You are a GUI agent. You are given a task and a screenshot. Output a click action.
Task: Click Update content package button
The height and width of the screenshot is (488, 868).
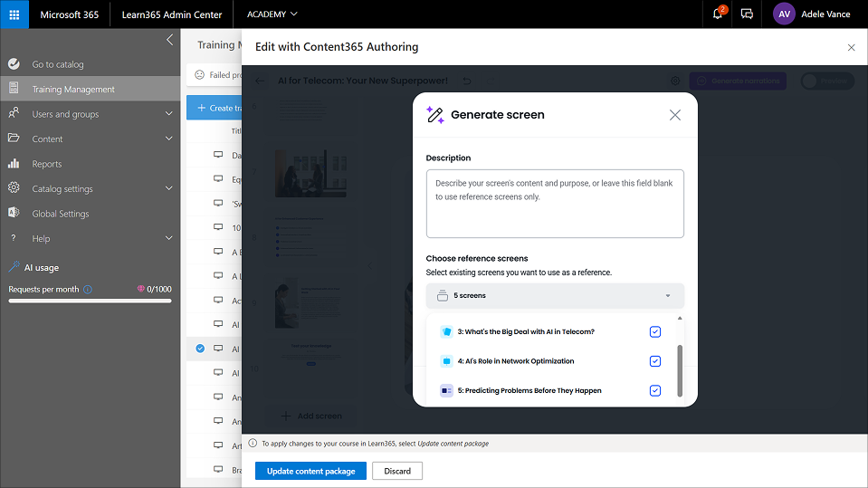pyautogui.click(x=310, y=471)
